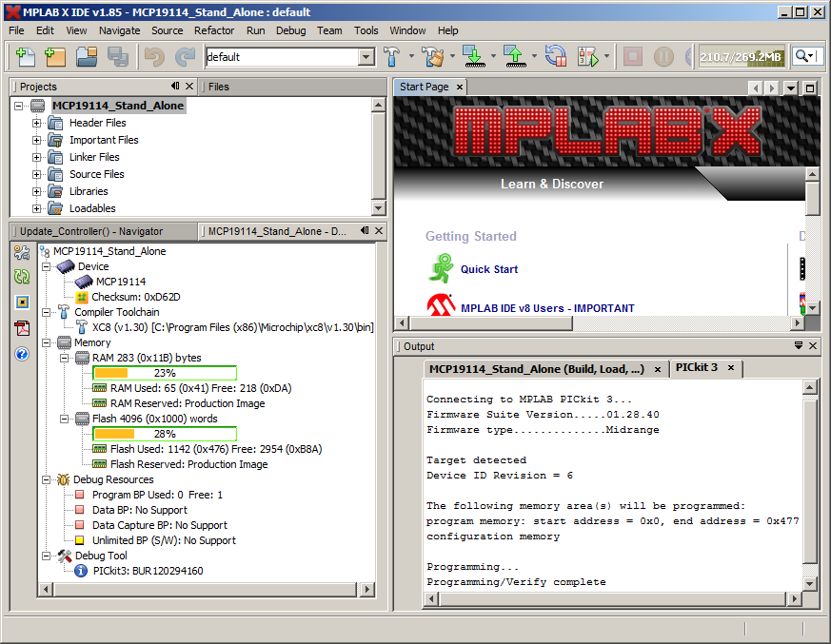
Task: Collapse the Memory node in dashboard
Action: click(x=47, y=342)
